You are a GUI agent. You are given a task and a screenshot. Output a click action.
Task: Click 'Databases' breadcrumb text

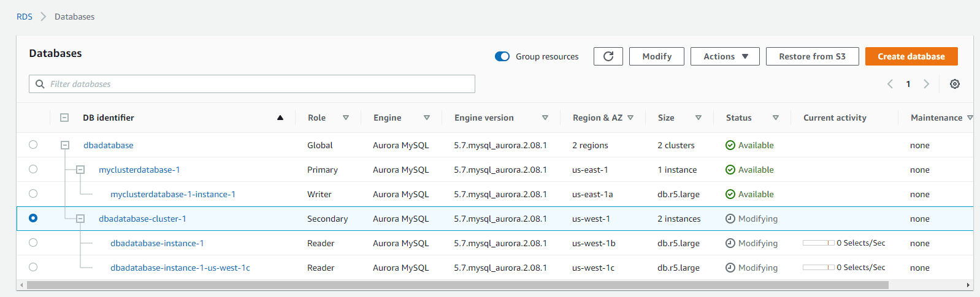coord(74,17)
